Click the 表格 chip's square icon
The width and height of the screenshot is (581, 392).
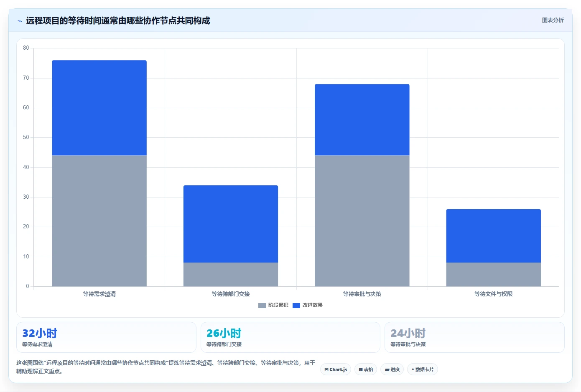(x=361, y=370)
